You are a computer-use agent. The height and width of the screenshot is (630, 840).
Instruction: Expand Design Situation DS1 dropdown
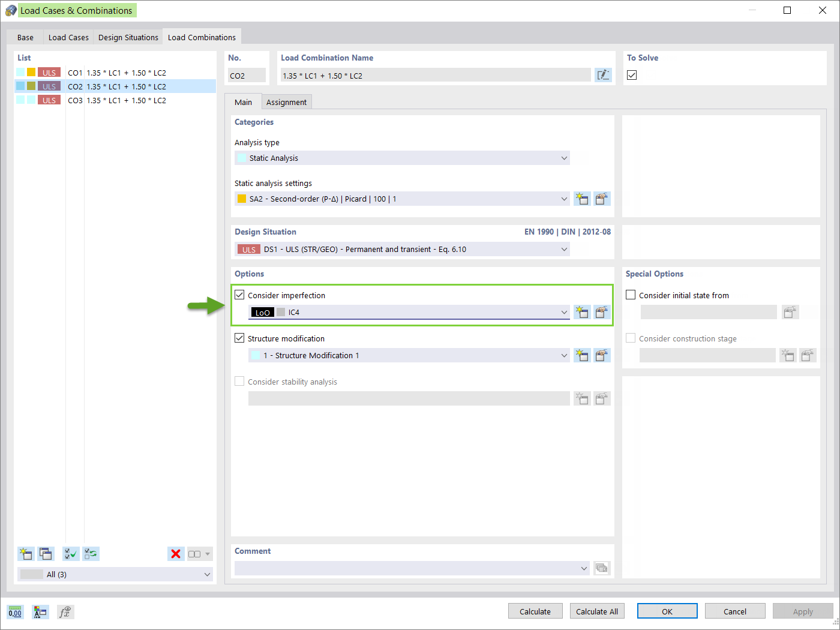tap(402, 249)
